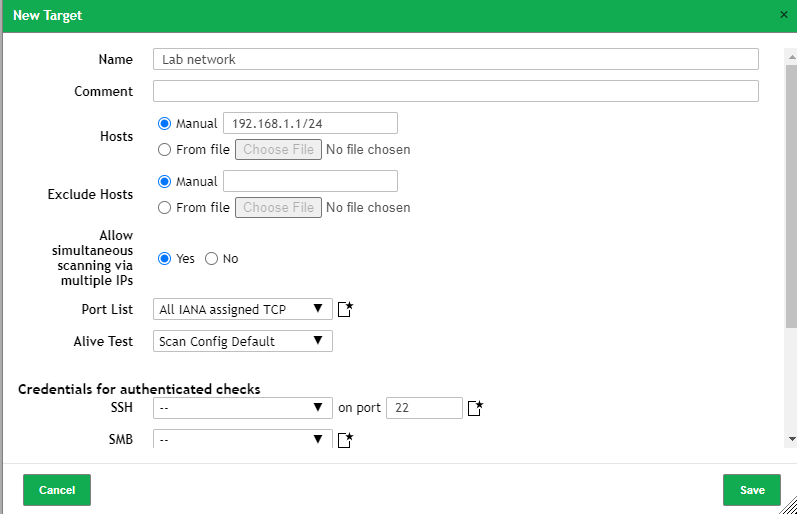Open the Port List dropdown
Screen dimensions: 797x514
243,309
